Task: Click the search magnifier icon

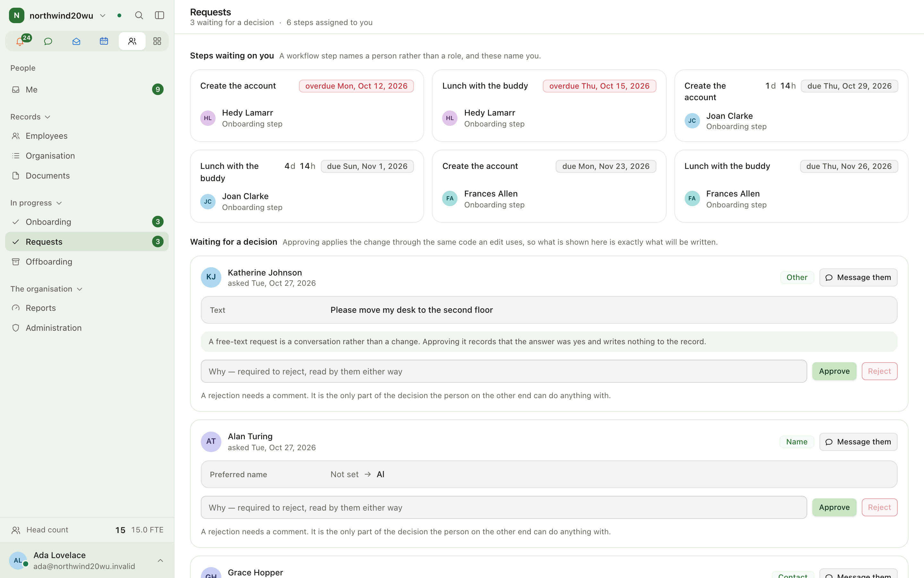Action: coord(139,15)
